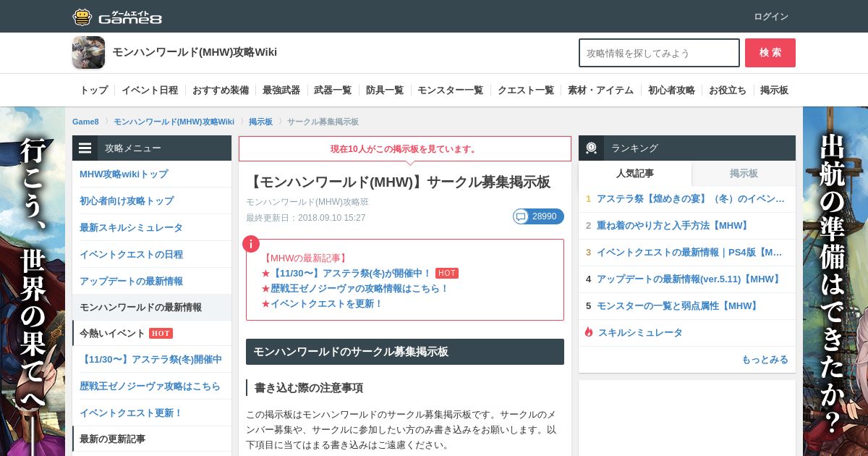Click the red info icon on notice box

[x=251, y=244]
